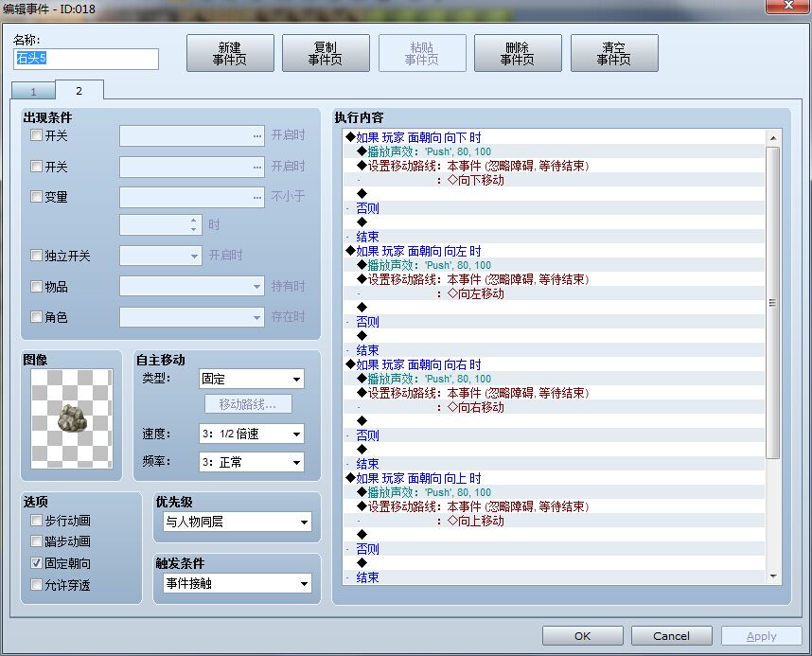Select the 向左移动 move command line
Viewport: 812px width, 656px height.
(x=555, y=293)
